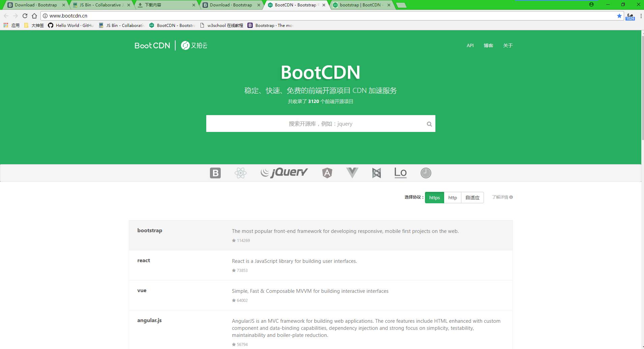The width and height of the screenshot is (644, 349).
Task: Close the 下载内容 tab
Action: click(x=193, y=5)
